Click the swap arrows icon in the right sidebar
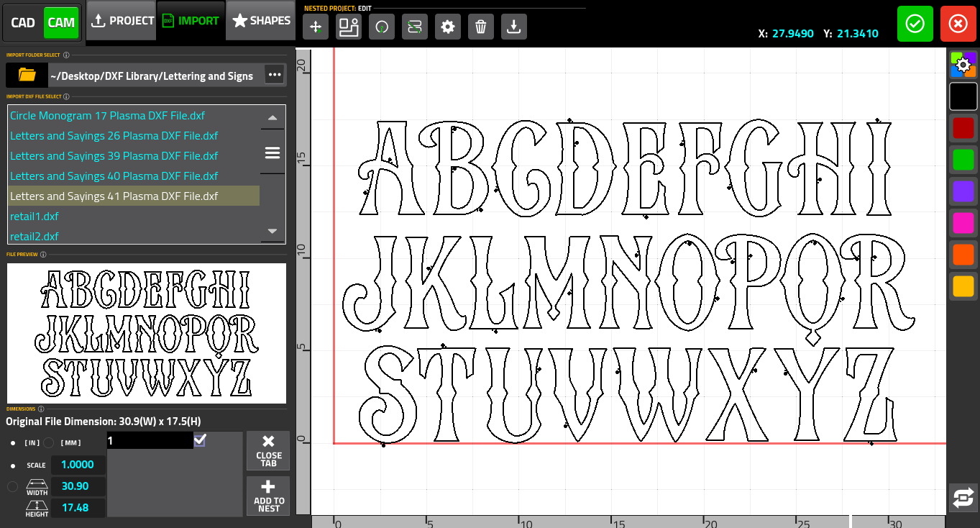Image resolution: width=980 pixels, height=528 pixels. (x=963, y=498)
